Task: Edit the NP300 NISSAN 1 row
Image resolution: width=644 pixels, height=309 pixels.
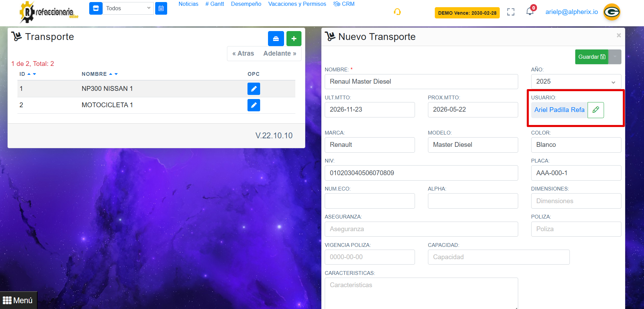Action: coord(254,89)
